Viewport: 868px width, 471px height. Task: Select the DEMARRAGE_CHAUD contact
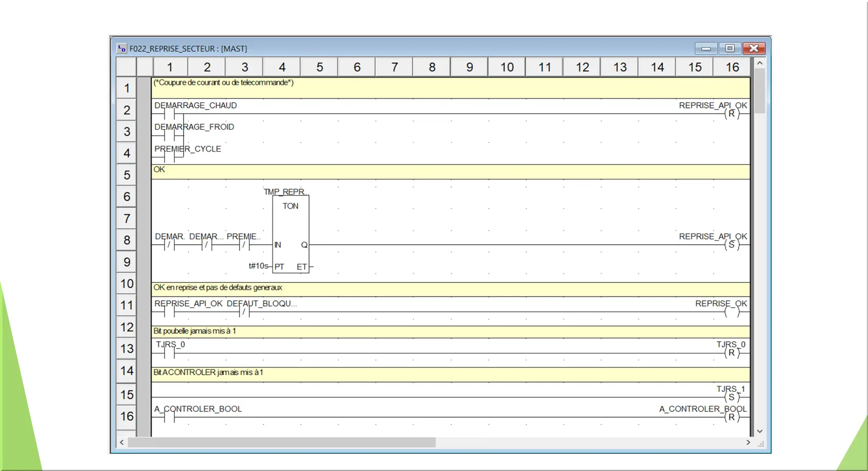pyautogui.click(x=169, y=114)
